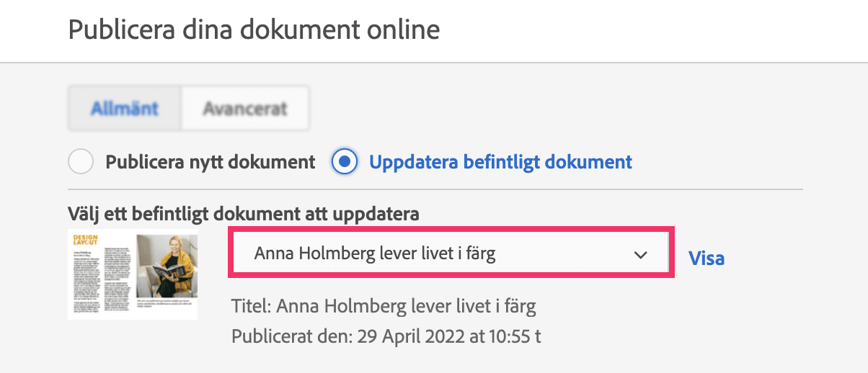Click the chevron arrow in the document dropdown
This screenshot has width=868, height=373.
(639, 255)
